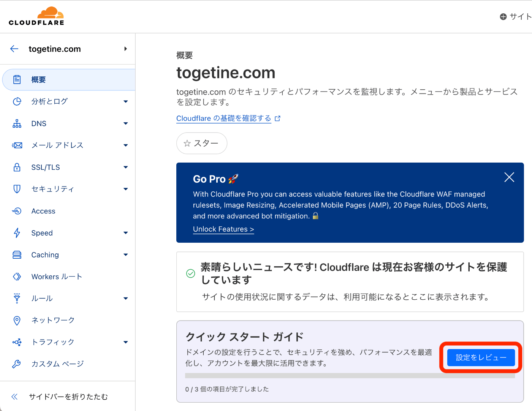The width and height of the screenshot is (532, 411).
Task: Click the plus icon near サイト
Action: [x=503, y=17]
